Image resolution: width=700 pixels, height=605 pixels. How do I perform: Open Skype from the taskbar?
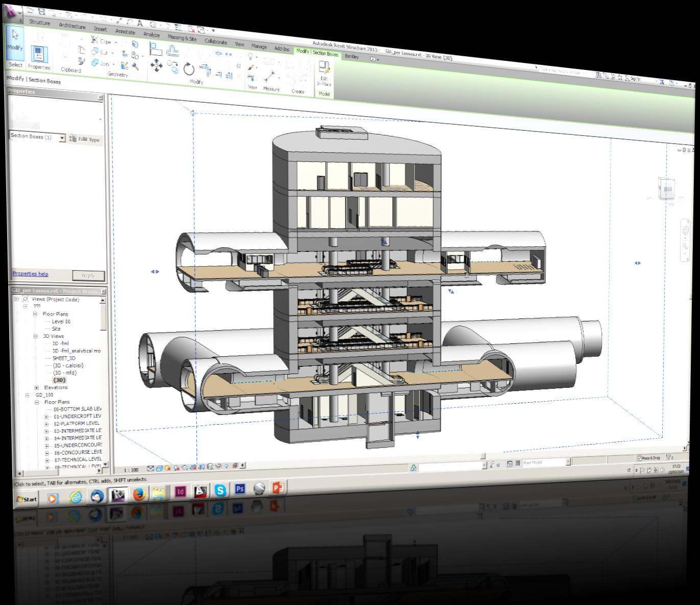(221, 491)
